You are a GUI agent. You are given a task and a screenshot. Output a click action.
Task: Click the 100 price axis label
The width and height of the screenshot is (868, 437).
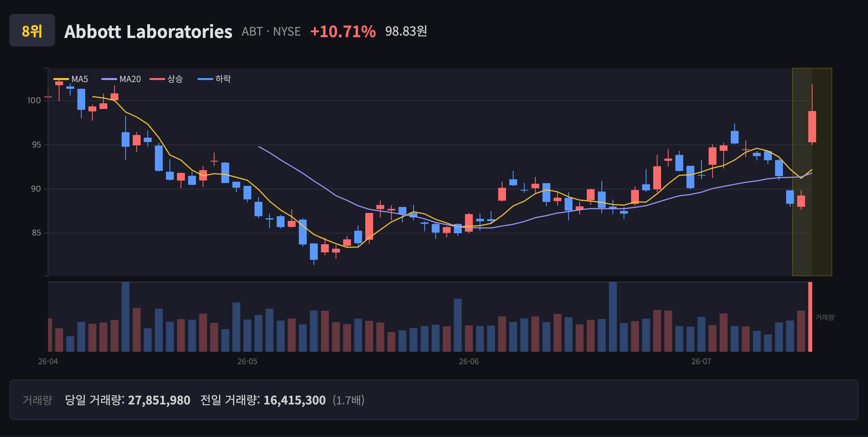pyautogui.click(x=34, y=100)
